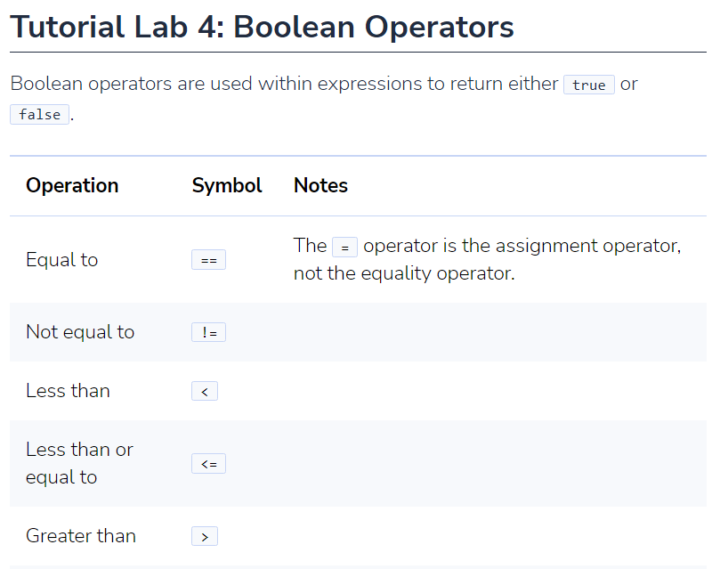Click the '=' assignment operator code in Notes
This screenshot has width=728, height=569.
[x=344, y=248]
